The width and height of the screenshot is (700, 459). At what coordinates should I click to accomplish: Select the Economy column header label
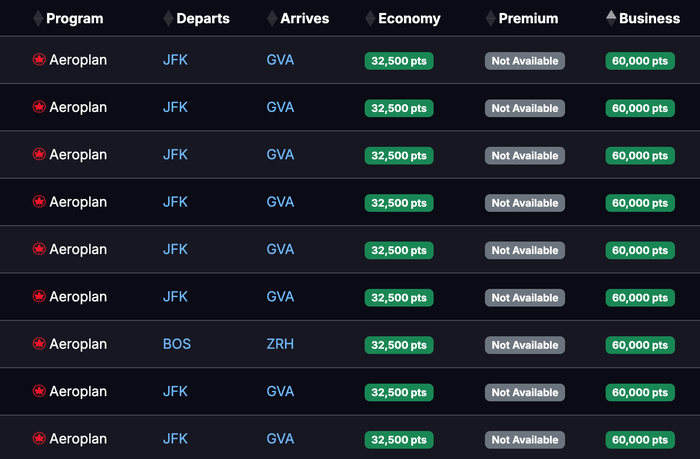(409, 18)
